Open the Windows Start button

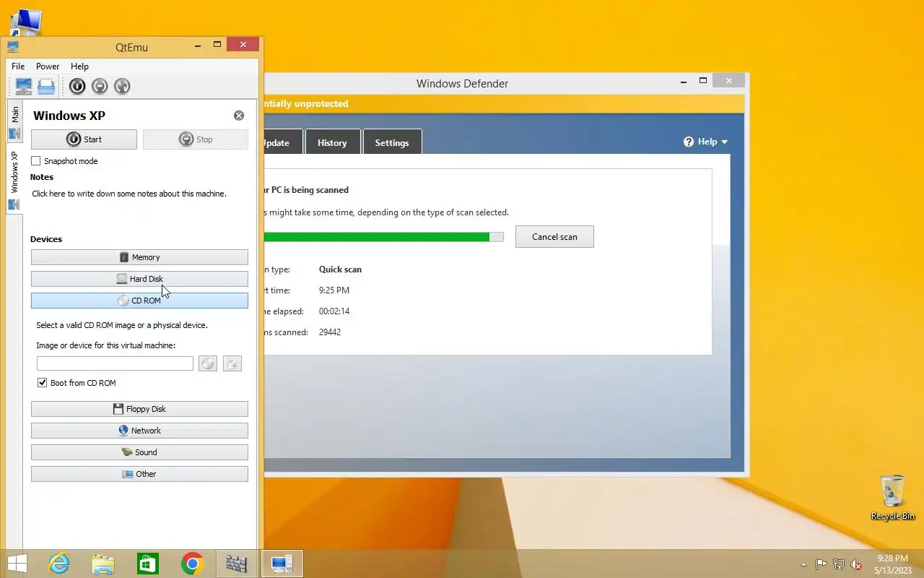tap(17, 564)
